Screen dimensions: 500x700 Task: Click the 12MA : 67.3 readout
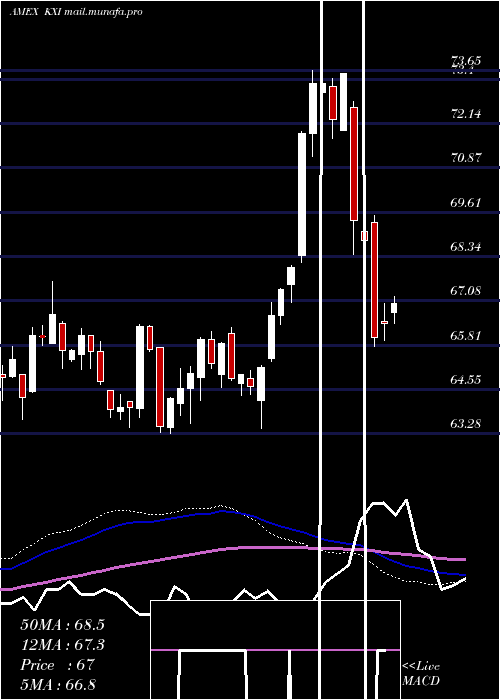pyautogui.click(x=62, y=645)
